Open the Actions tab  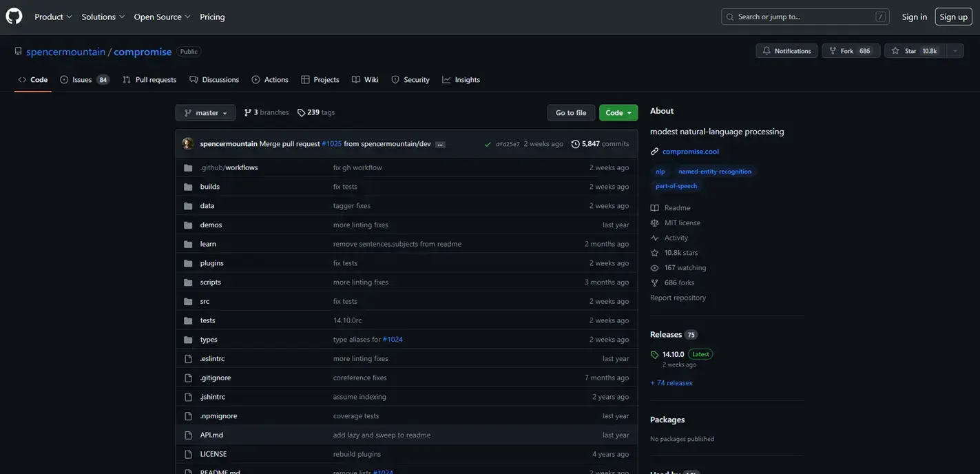pos(270,80)
